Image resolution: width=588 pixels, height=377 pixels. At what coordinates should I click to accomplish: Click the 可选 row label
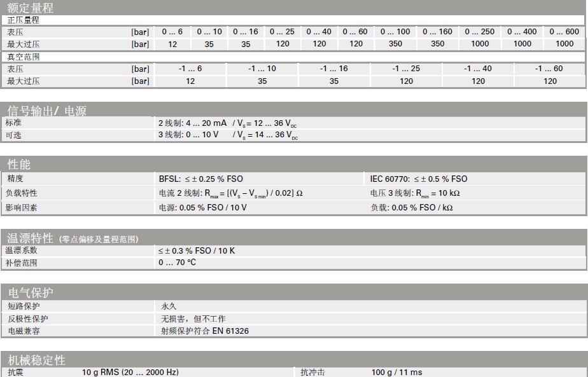click(x=13, y=135)
